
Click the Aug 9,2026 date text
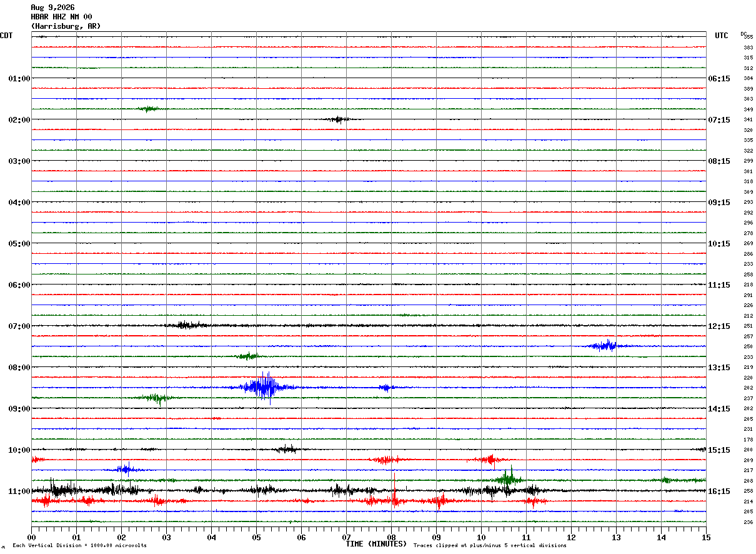[x=52, y=8]
